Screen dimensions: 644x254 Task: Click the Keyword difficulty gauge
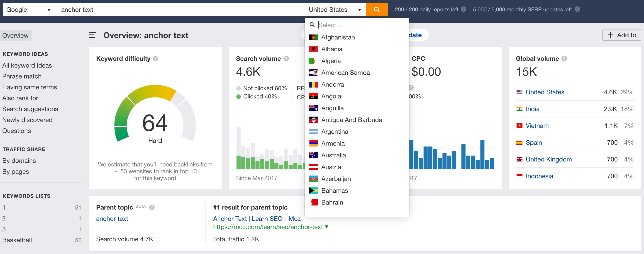point(155,122)
